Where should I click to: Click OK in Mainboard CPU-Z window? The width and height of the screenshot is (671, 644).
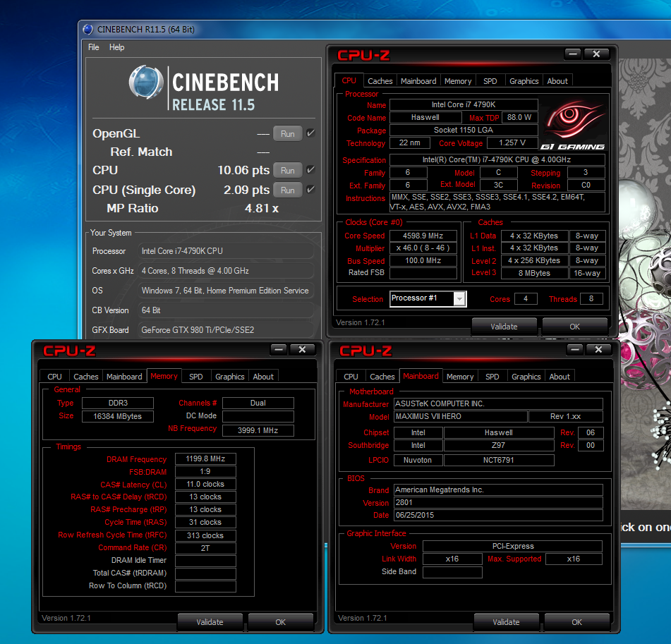[576, 621]
